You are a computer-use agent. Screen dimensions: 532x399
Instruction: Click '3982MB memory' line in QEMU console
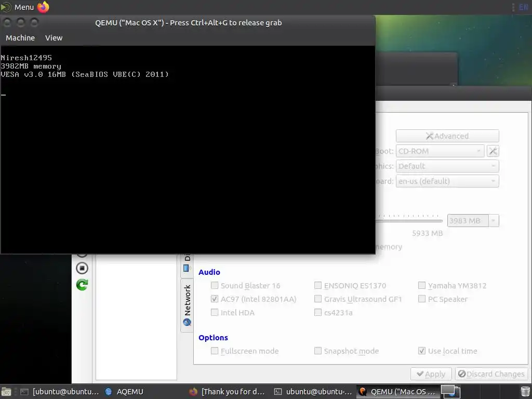click(x=31, y=66)
